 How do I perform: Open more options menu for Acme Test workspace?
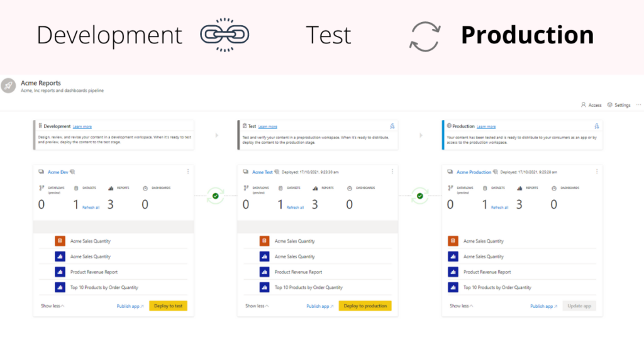pyautogui.click(x=392, y=172)
